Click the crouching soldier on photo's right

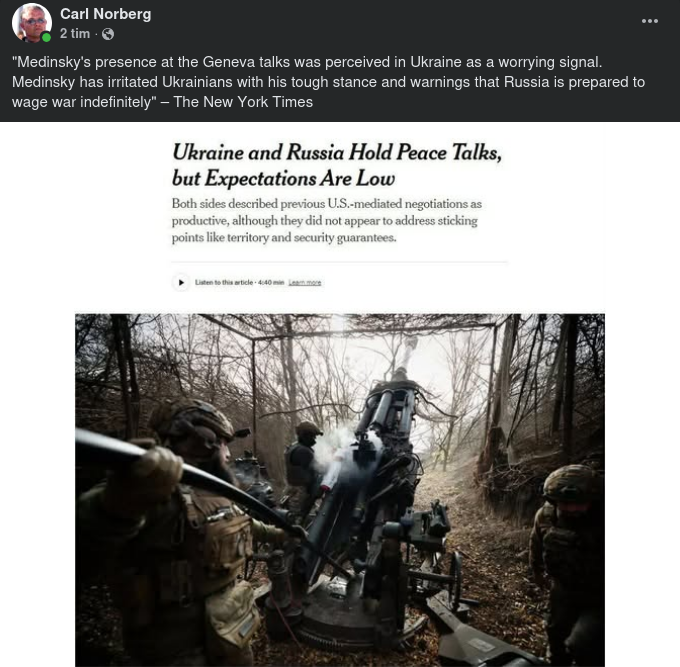pos(566,559)
